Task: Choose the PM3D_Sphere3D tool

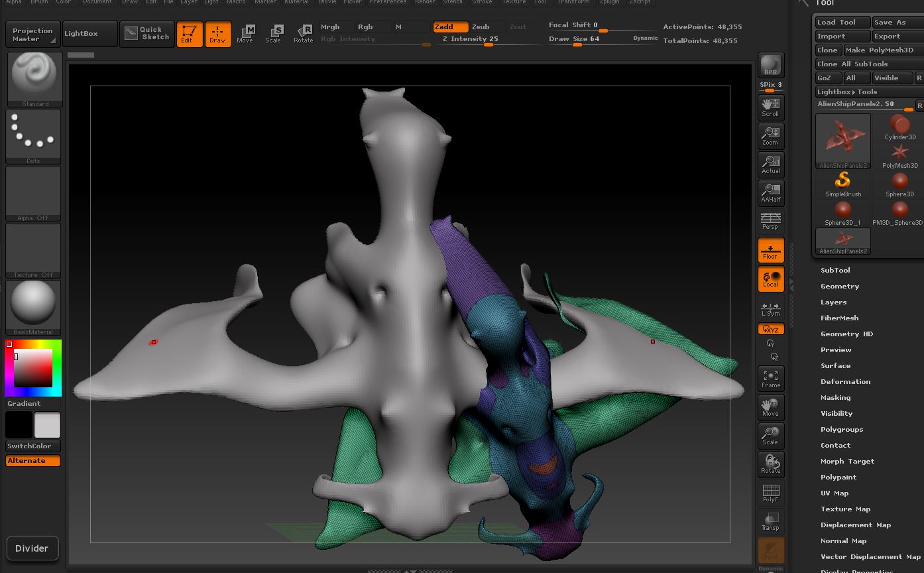Action: click(x=899, y=213)
